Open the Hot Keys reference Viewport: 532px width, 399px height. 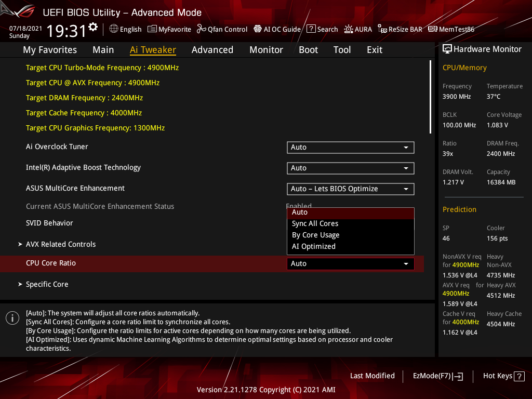(503, 376)
